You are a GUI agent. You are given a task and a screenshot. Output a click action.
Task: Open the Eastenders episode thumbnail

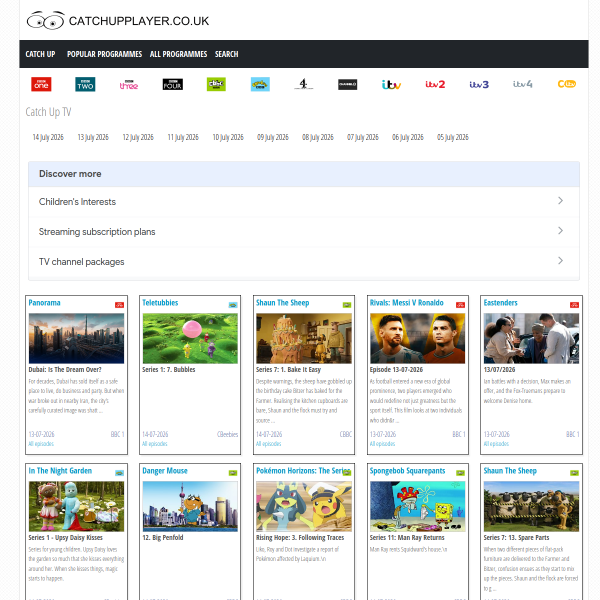point(531,338)
